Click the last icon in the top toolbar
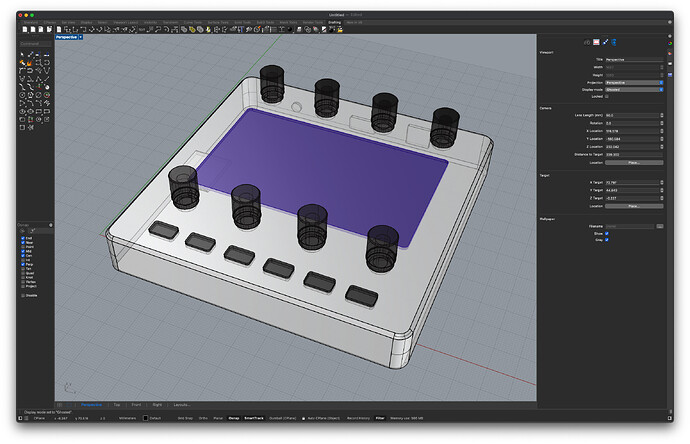Viewport: 690px width, 444px height. pos(340,29)
